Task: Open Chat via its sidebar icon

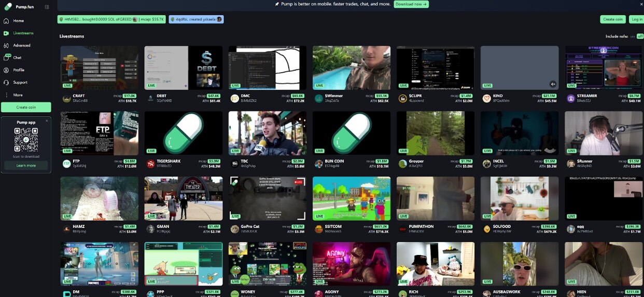Action: [6, 58]
